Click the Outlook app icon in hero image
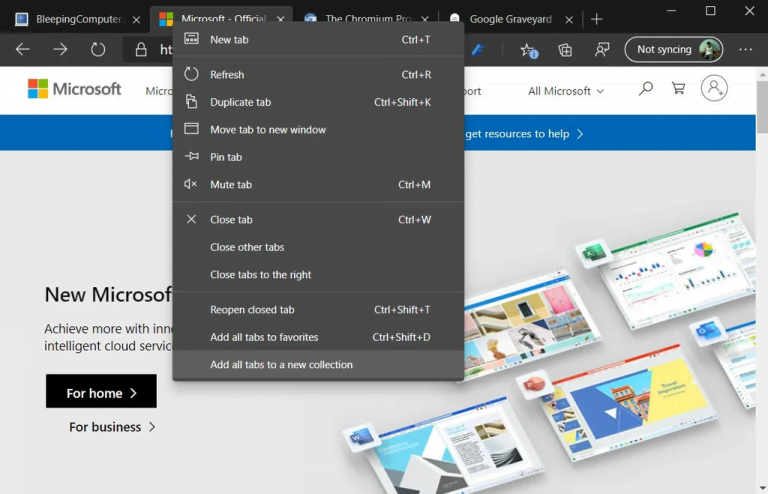The width and height of the screenshot is (768, 494). coord(708,330)
